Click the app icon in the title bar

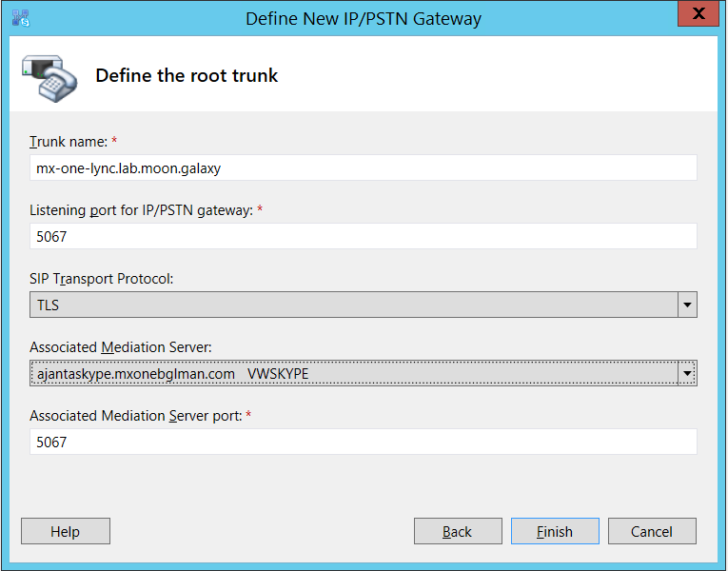point(20,18)
